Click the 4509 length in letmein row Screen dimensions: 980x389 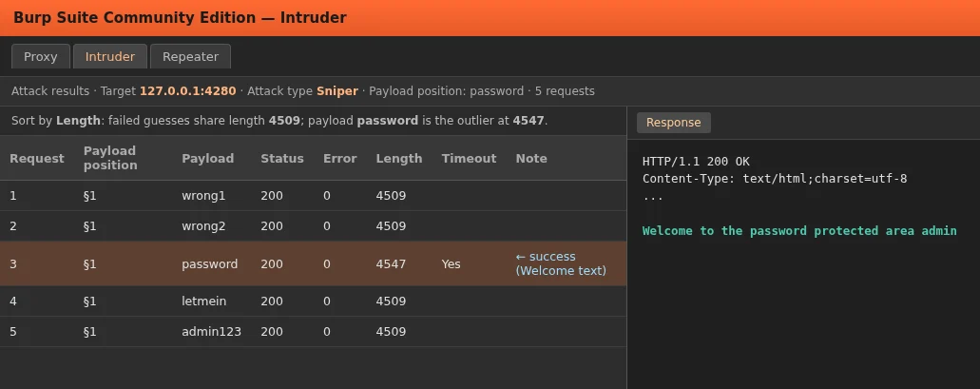pos(391,301)
